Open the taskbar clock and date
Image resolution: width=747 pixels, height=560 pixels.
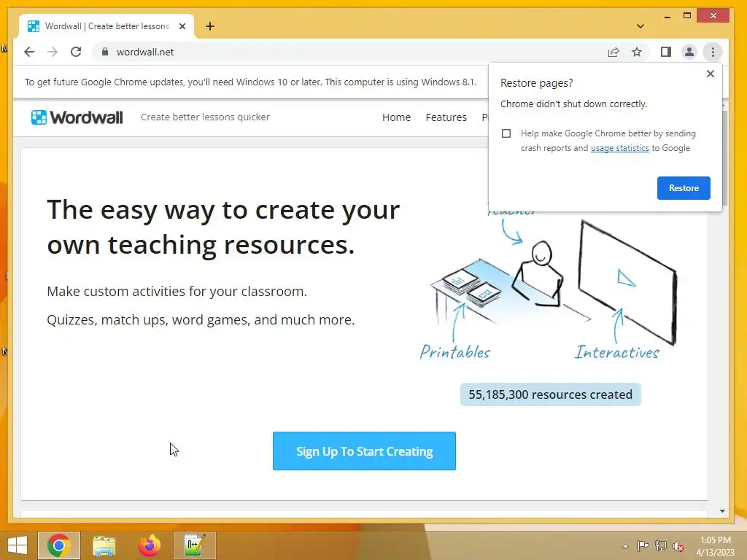(x=715, y=546)
